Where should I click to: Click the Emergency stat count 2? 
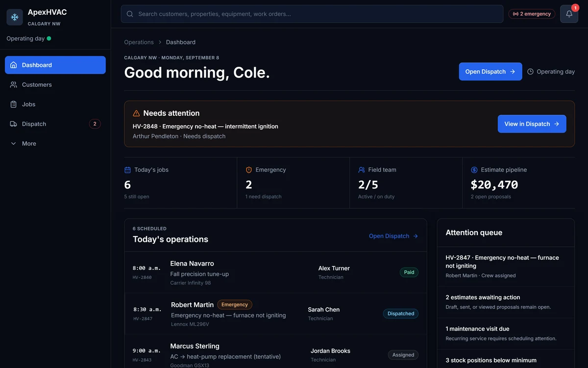pyautogui.click(x=249, y=184)
